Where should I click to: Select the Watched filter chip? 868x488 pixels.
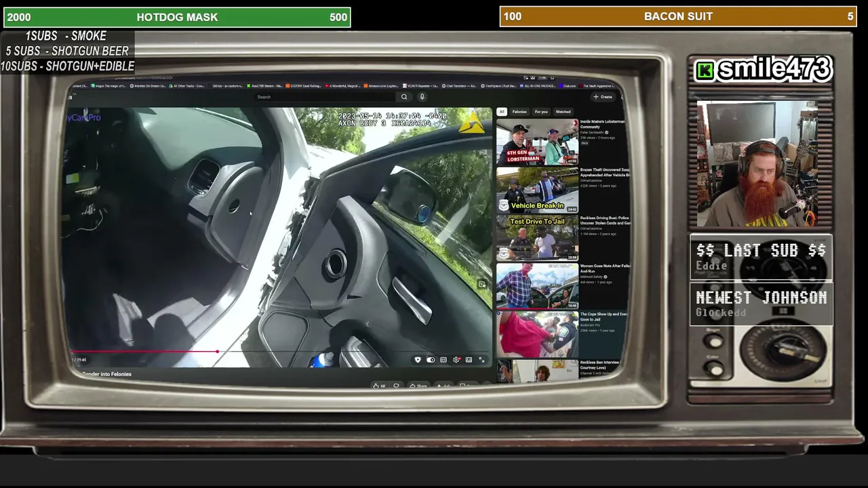point(563,112)
